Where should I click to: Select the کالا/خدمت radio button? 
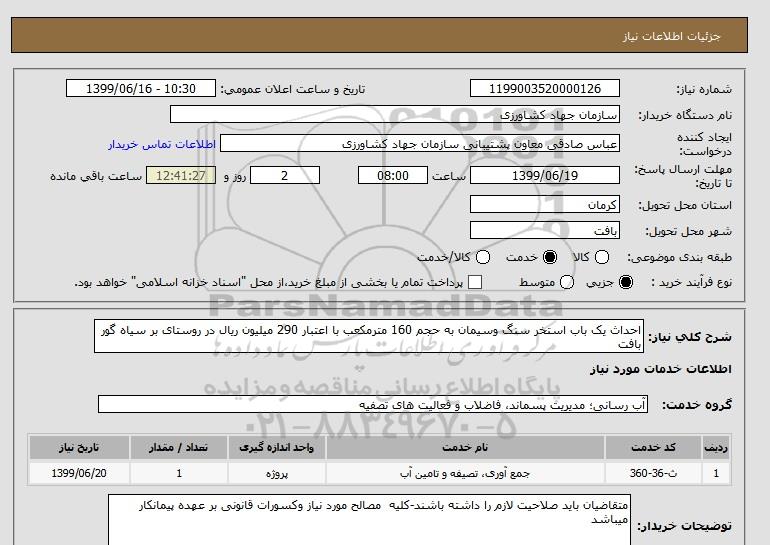coord(483,257)
